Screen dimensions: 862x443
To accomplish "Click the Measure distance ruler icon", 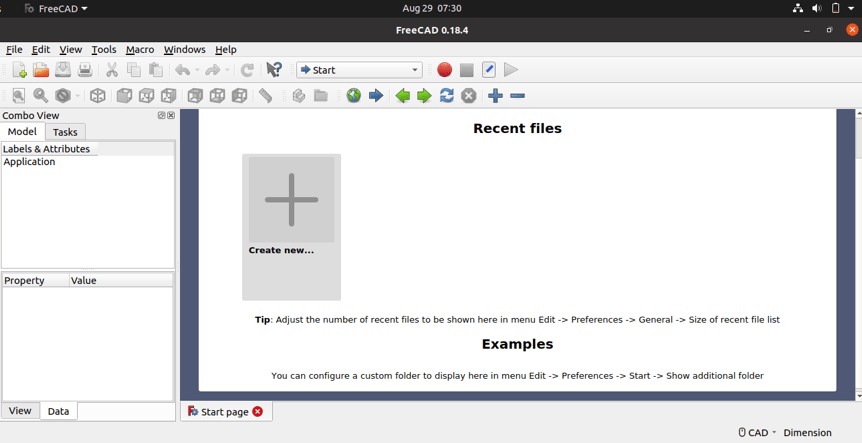I will (x=266, y=96).
